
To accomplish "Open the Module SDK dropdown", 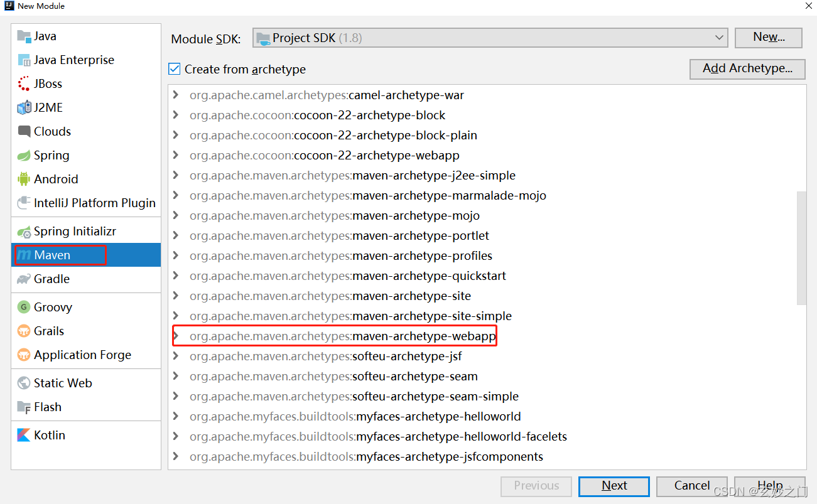I will point(490,38).
